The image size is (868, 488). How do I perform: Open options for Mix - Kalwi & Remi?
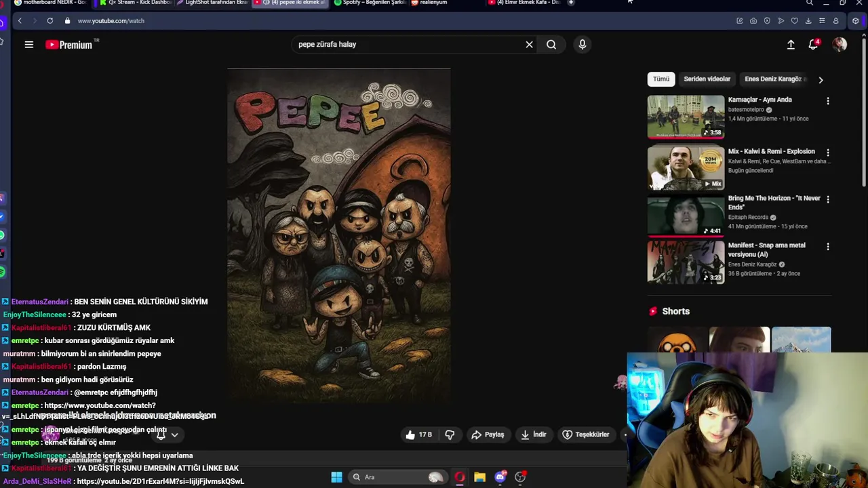click(x=827, y=152)
